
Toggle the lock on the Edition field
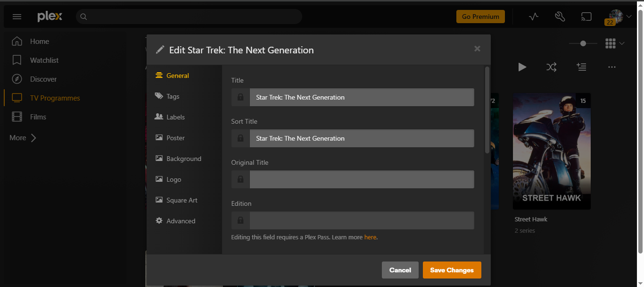click(x=240, y=220)
